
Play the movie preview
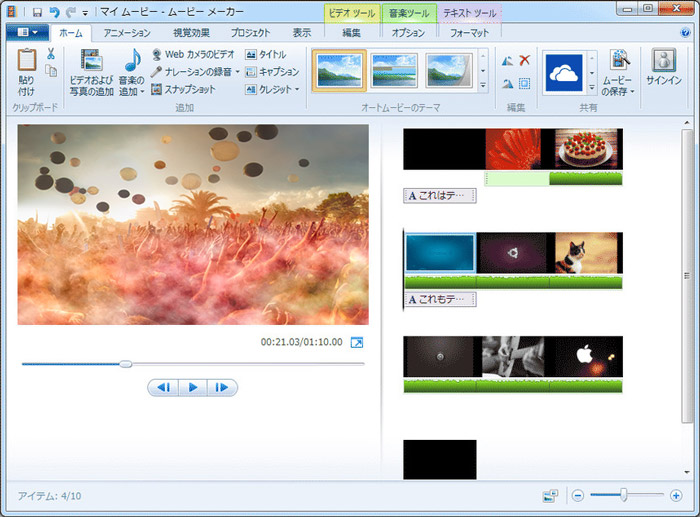(193, 387)
